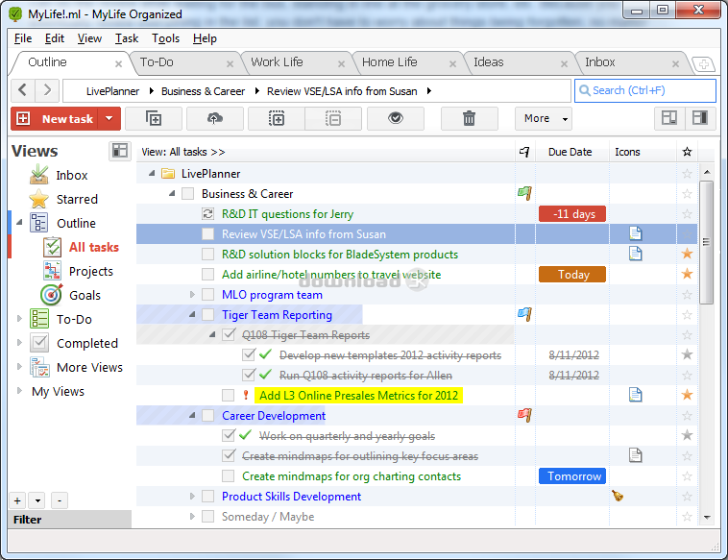Toggle star for R&D solution blocks task
This screenshot has width=728, height=560.
tap(687, 254)
